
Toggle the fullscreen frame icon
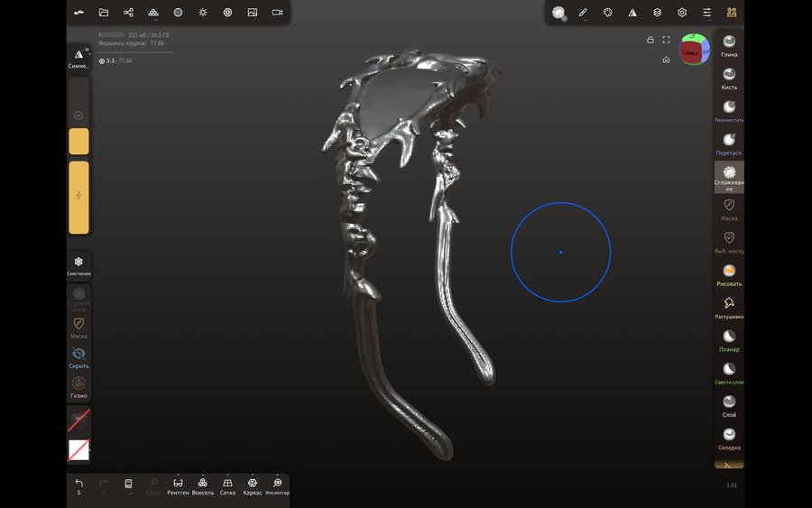[x=667, y=40]
